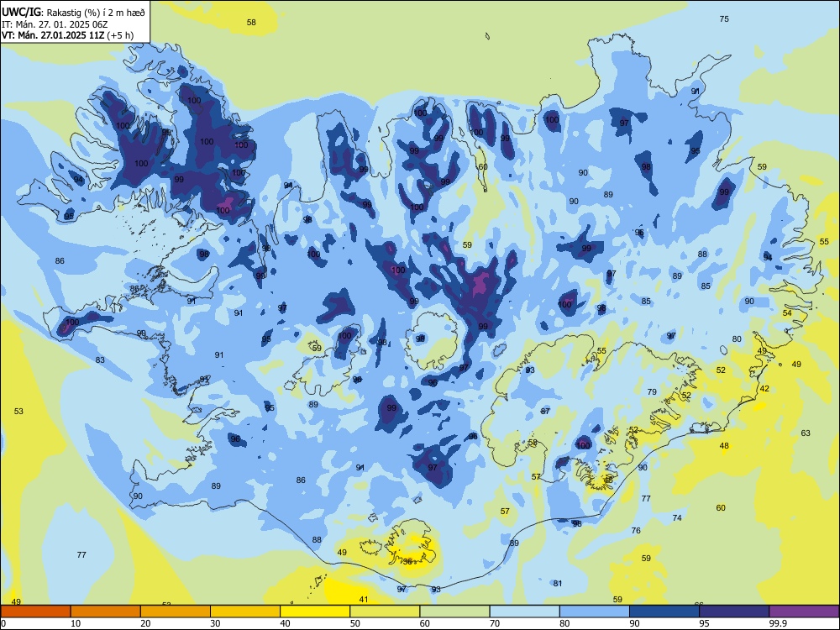The width and height of the screenshot is (840, 630).
Task: Click the humidity value '80' on the map
Action: [x=738, y=339]
